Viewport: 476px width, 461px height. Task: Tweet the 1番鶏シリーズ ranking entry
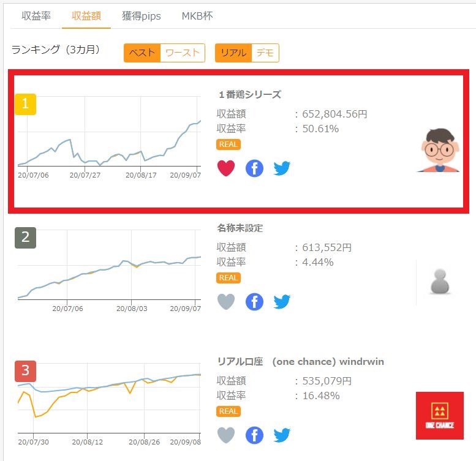click(282, 168)
